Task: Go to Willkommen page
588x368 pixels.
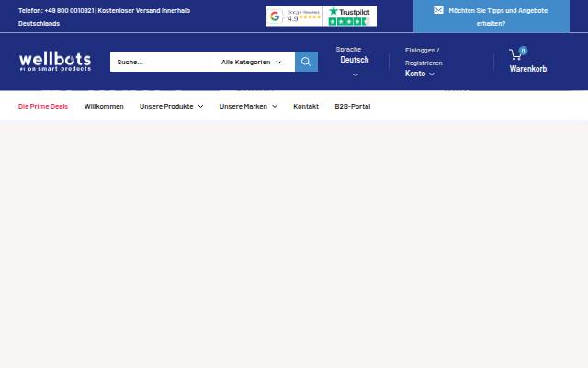Action: (104, 107)
